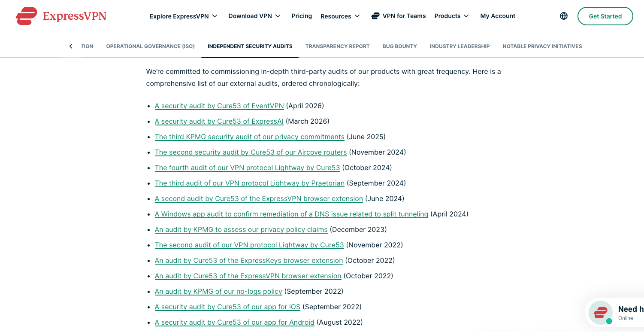Image resolution: width=644 pixels, height=332 pixels.
Task: Click the Get Started button
Action: 605,16
